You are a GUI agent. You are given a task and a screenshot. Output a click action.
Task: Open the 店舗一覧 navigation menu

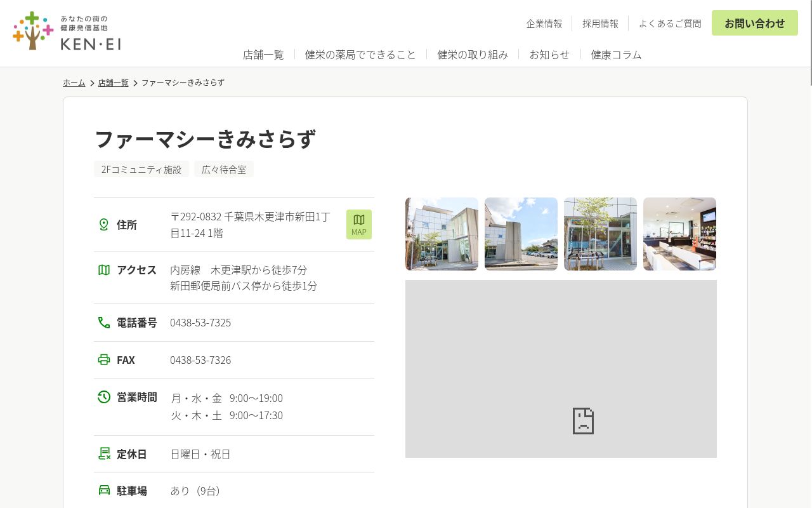(x=263, y=55)
